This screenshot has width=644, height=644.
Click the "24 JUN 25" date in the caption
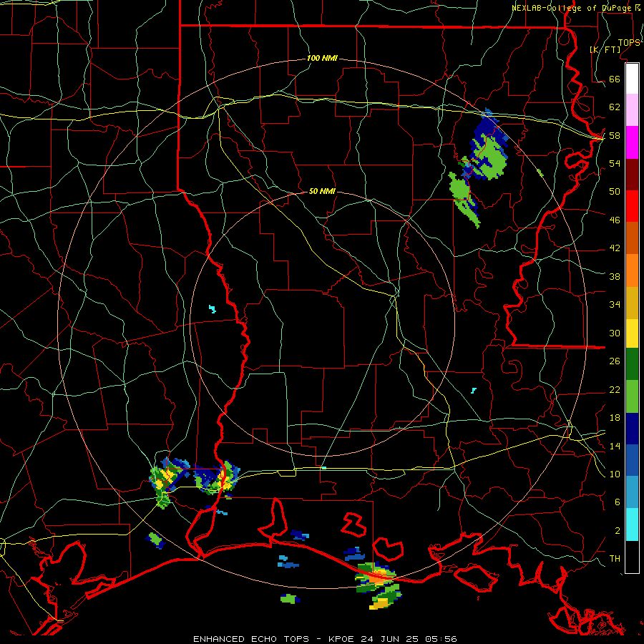389,639
